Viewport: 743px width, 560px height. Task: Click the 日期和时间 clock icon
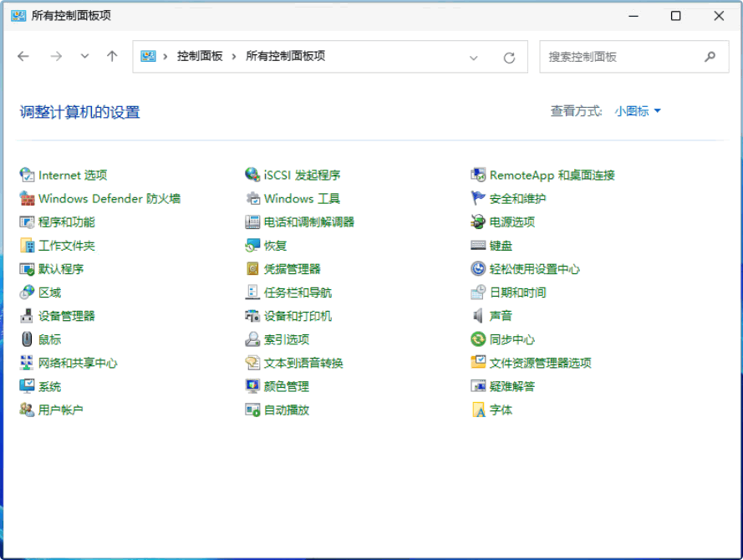(478, 293)
